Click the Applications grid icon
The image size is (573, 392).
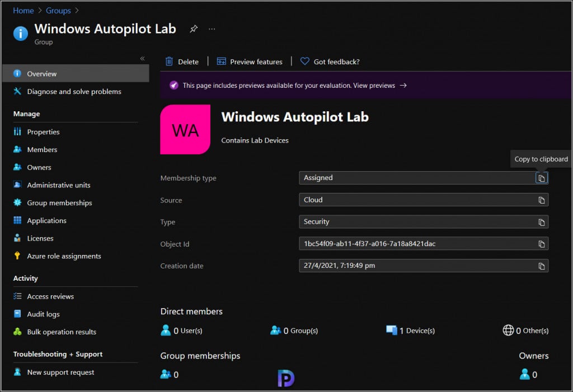pos(17,220)
